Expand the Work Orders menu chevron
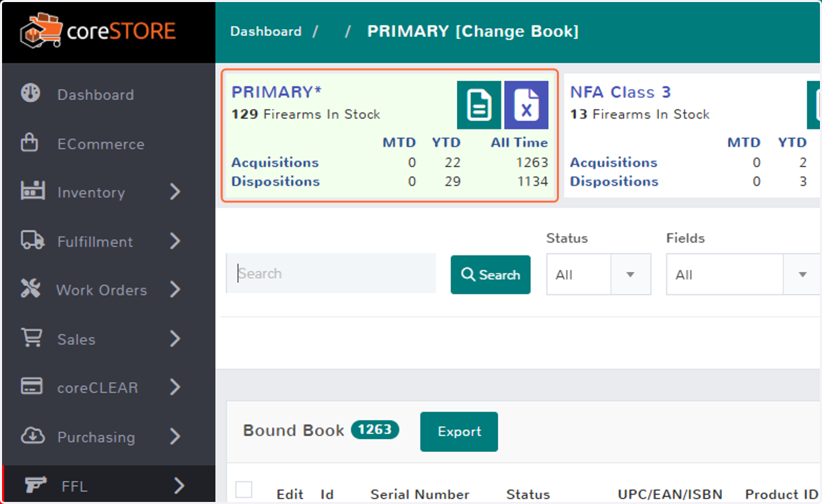The width and height of the screenshot is (822, 504). 175,290
